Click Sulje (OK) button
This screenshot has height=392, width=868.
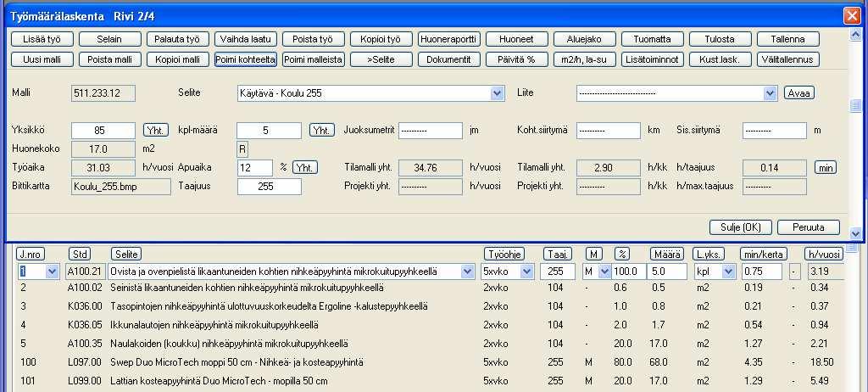tap(741, 227)
